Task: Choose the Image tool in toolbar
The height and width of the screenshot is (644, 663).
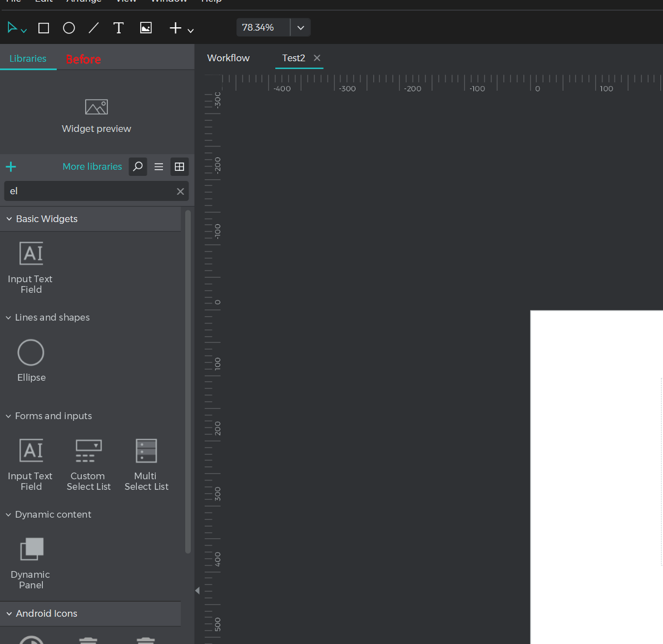Action: tap(146, 28)
